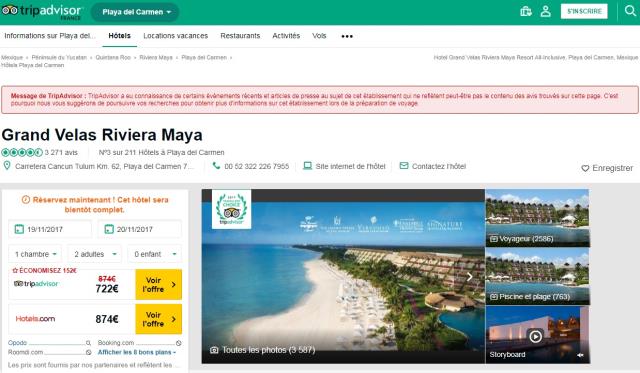Viewport: 640px width, 373px height.
Task: Click the Carretera Cancun Tulum address
Action: click(x=104, y=166)
